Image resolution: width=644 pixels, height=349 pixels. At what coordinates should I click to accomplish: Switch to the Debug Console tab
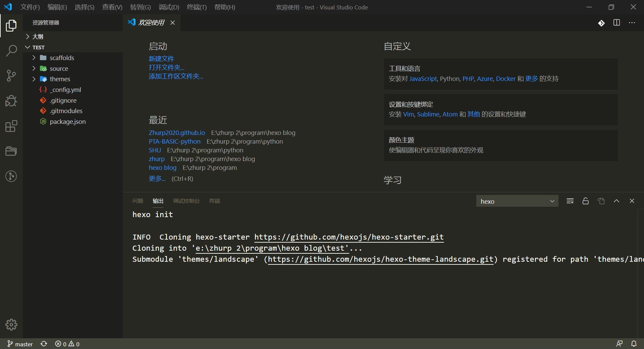point(186,201)
